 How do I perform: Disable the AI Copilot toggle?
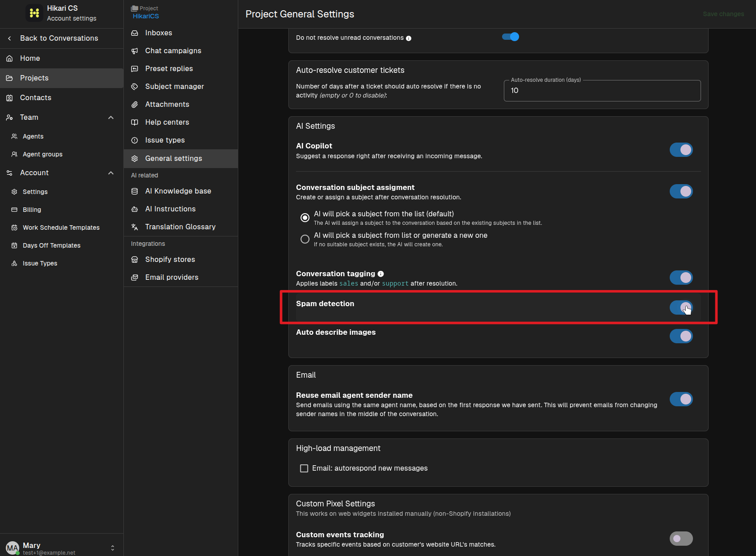point(681,150)
